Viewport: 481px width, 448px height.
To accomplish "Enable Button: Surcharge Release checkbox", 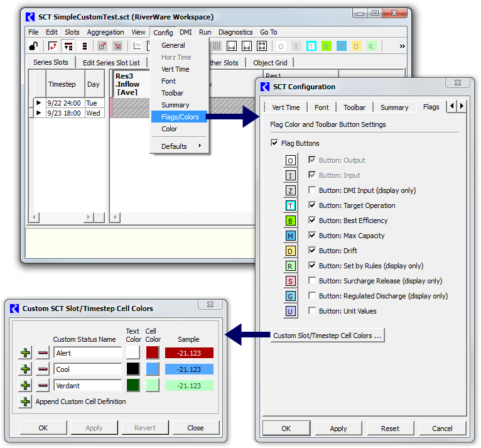I will 312,280.
